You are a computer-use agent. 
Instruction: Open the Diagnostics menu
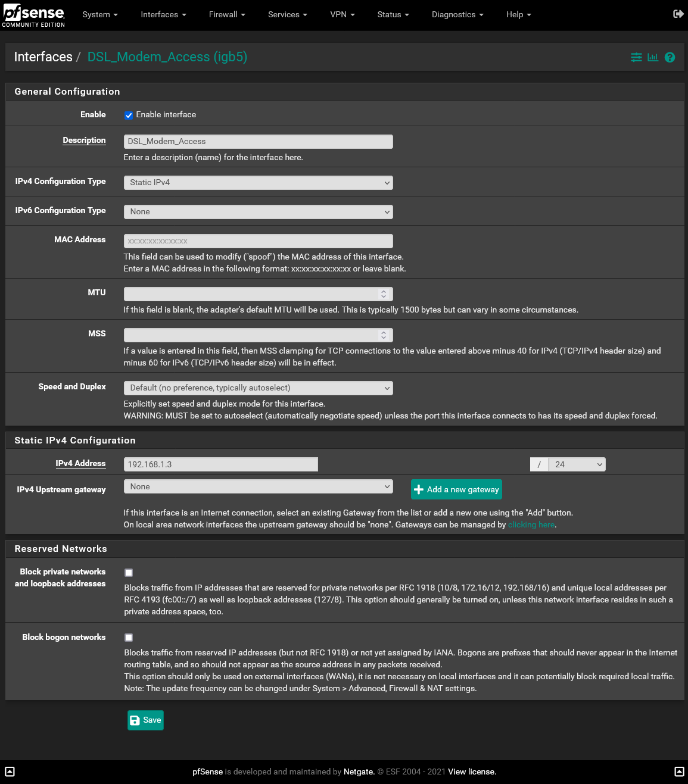[x=457, y=14]
